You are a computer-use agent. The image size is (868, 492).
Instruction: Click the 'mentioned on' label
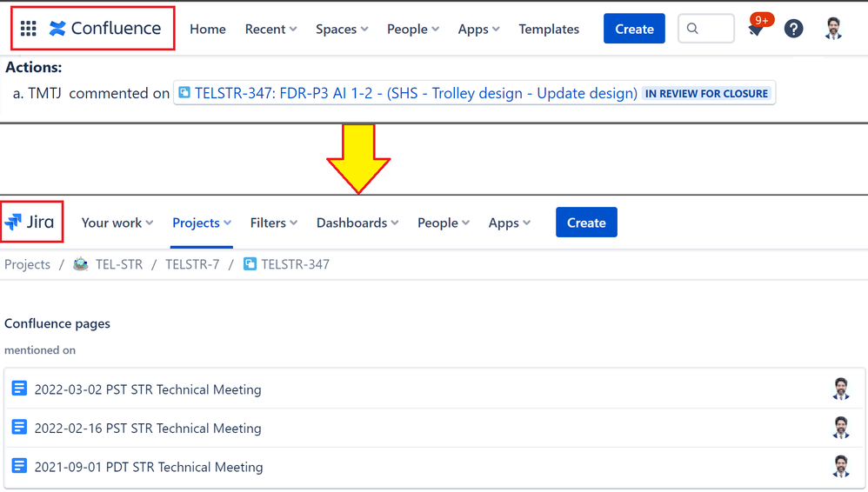[x=40, y=349]
